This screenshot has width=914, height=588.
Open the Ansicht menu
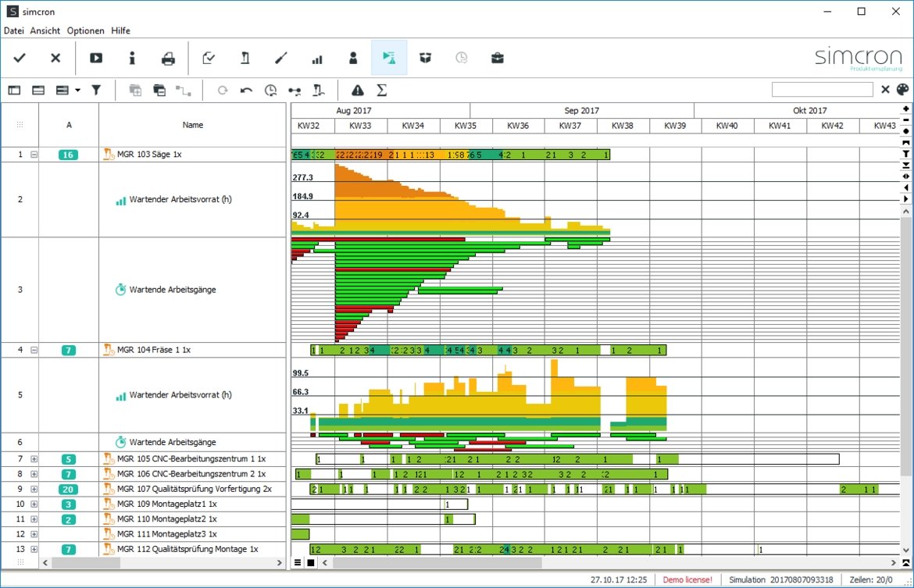click(x=45, y=30)
